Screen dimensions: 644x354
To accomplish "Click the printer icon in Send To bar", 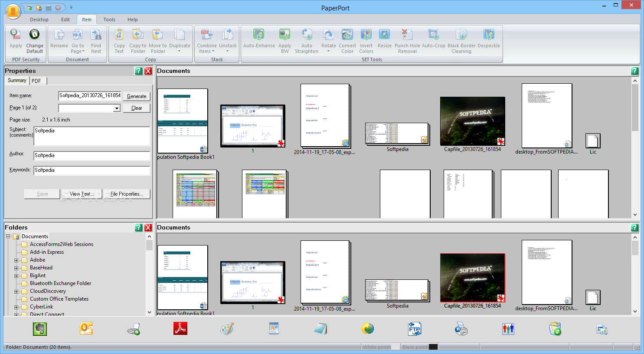I will (x=461, y=329).
